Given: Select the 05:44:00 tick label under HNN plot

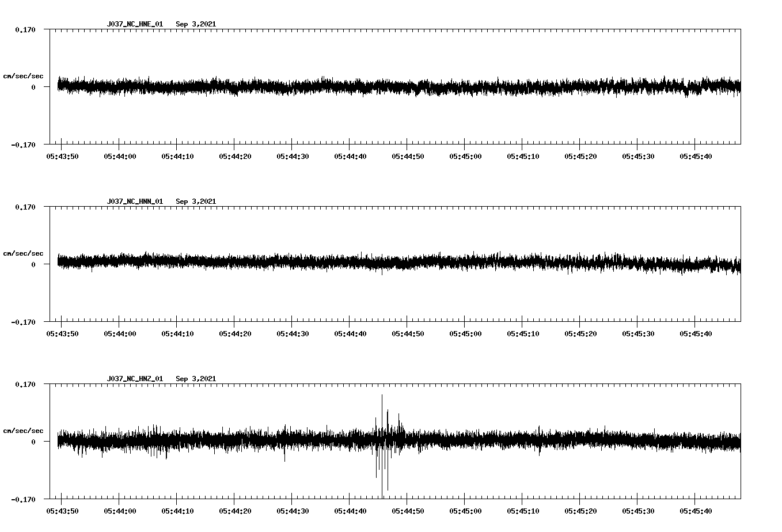Looking at the screenshot, I should click(120, 334).
